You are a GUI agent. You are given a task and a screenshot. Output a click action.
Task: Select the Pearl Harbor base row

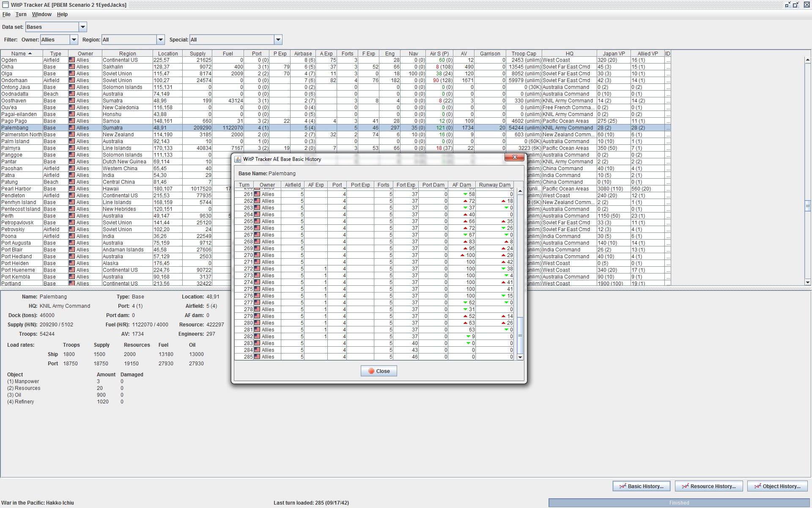[17, 189]
